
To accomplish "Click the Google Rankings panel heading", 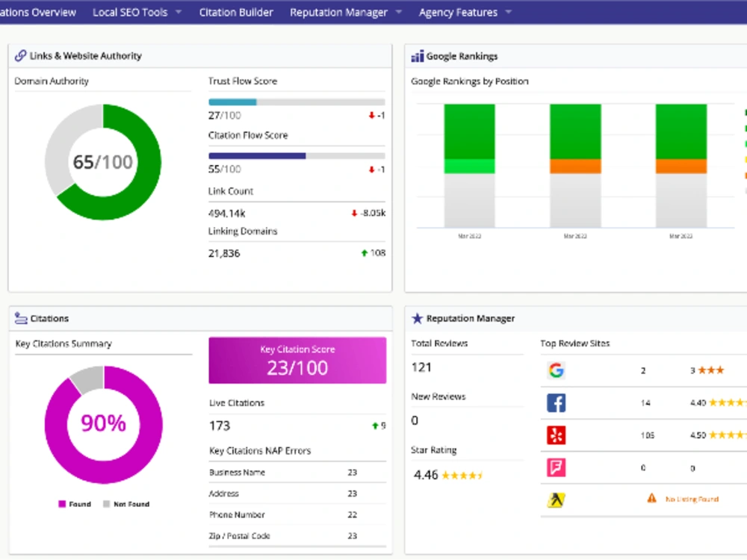I will (x=462, y=56).
